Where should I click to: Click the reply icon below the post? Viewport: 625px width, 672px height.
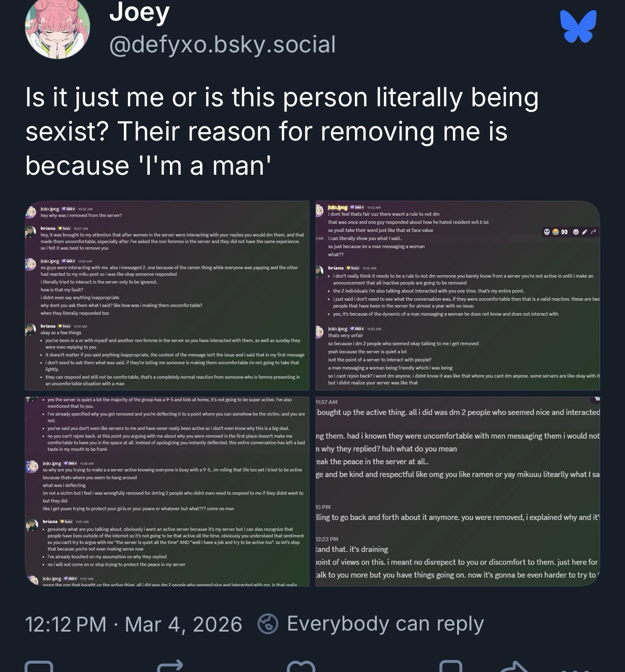[x=39, y=666]
